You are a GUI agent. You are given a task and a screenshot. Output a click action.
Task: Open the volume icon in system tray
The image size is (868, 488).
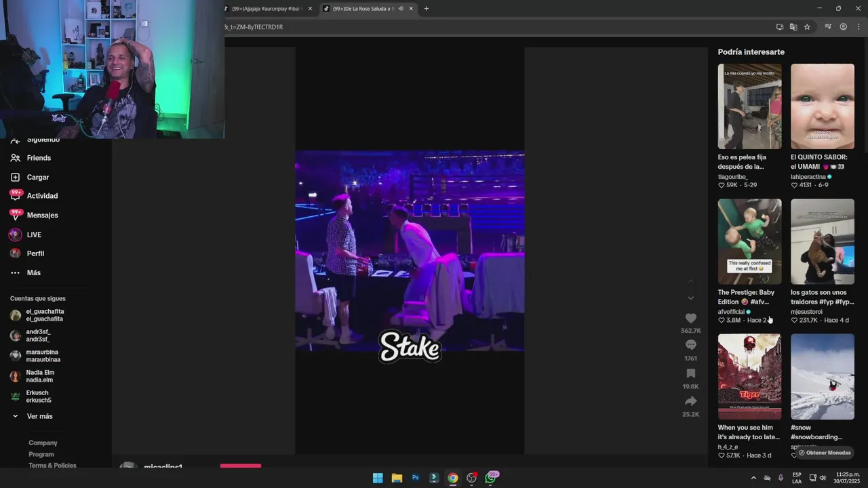click(x=823, y=478)
